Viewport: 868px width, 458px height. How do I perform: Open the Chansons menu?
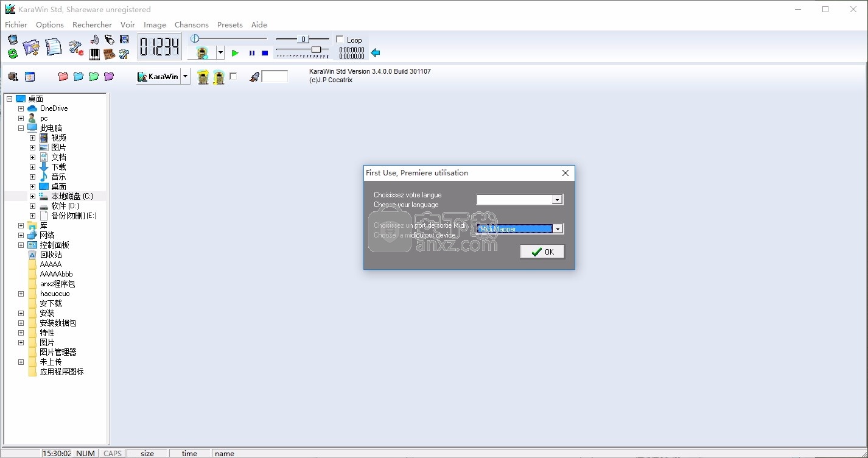click(x=192, y=25)
